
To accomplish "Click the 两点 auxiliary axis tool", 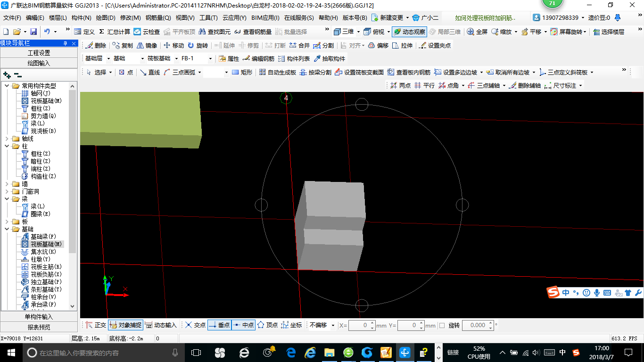I will tap(400, 86).
